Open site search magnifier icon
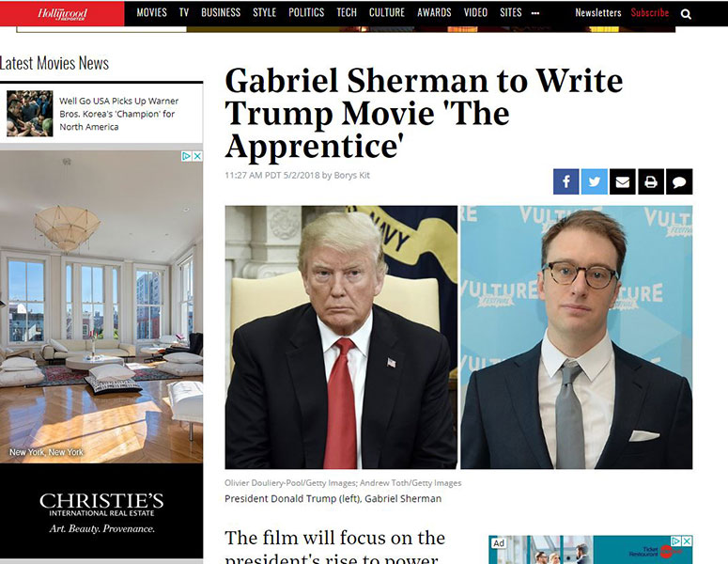Image resolution: width=728 pixels, height=564 pixels. (686, 14)
